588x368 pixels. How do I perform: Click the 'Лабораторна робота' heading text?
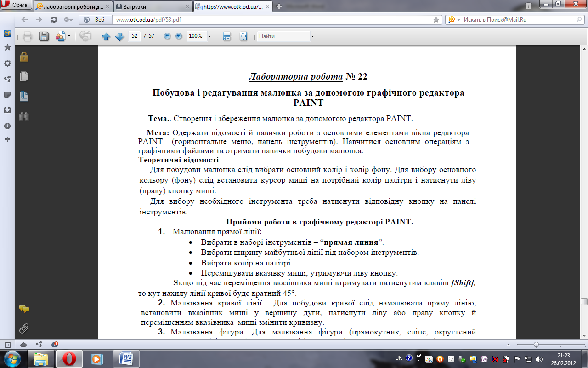pyautogui.click(x=296, y=76)
